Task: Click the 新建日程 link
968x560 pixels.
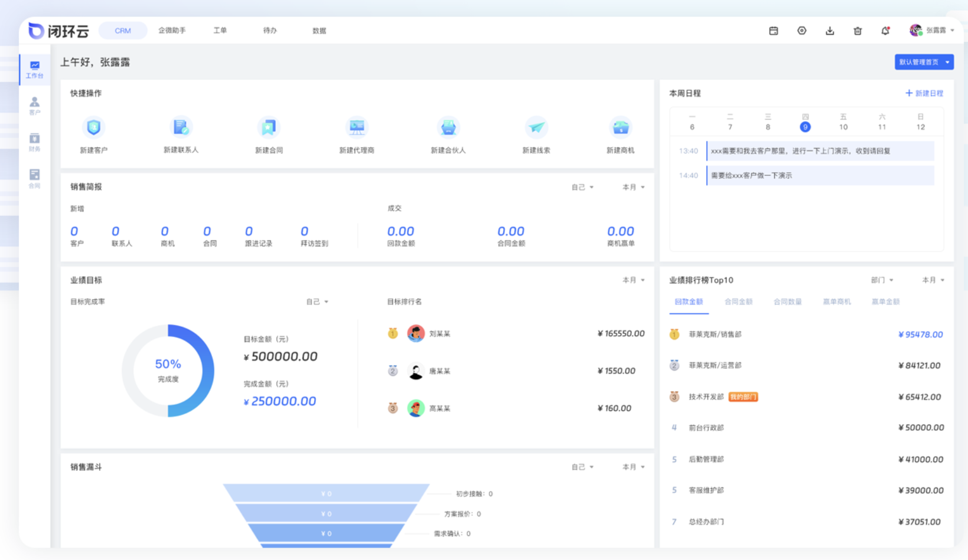Action: (924, 93)
